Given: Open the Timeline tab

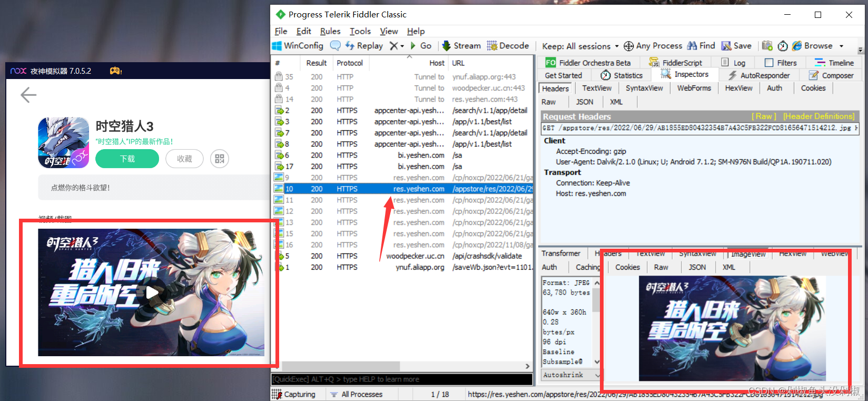Looking at the screenshot, I should coord(835,63).
